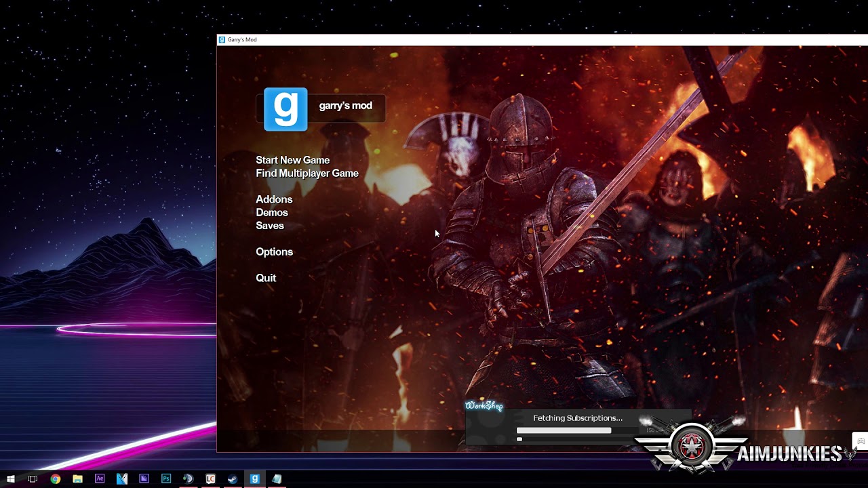Switch to Steam in taskbar

click(233, 479)
